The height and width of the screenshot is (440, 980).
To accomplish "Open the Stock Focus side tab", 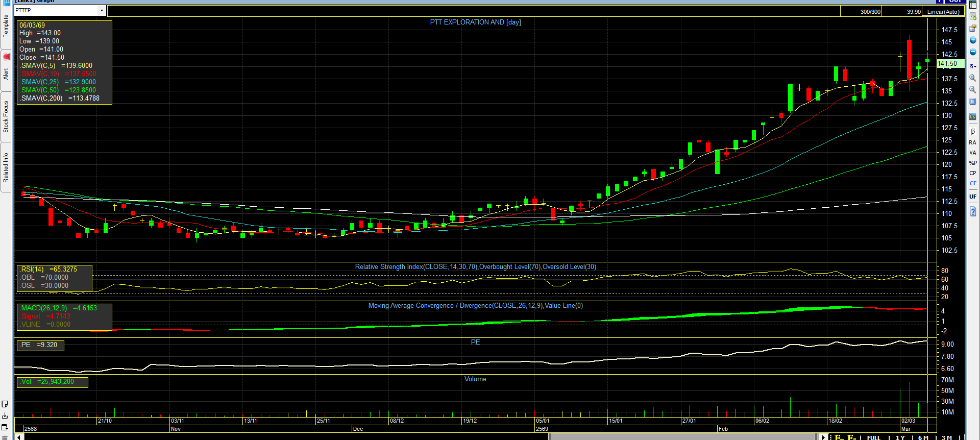I will pyautogui.click(x=6, y=116).
